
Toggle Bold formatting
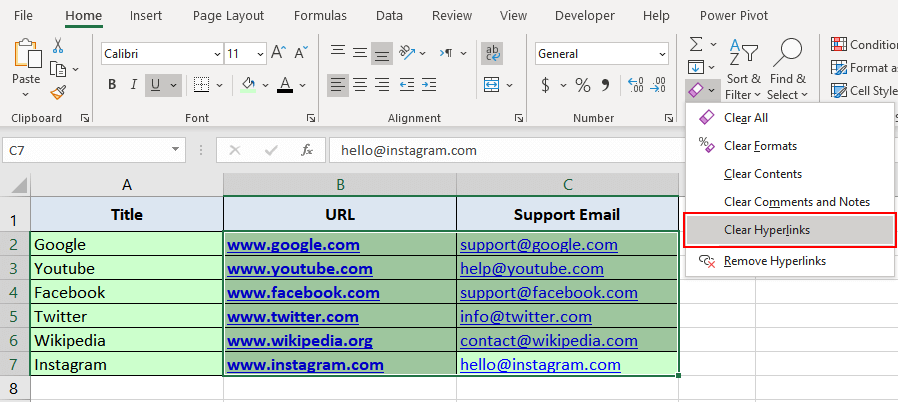112,85
